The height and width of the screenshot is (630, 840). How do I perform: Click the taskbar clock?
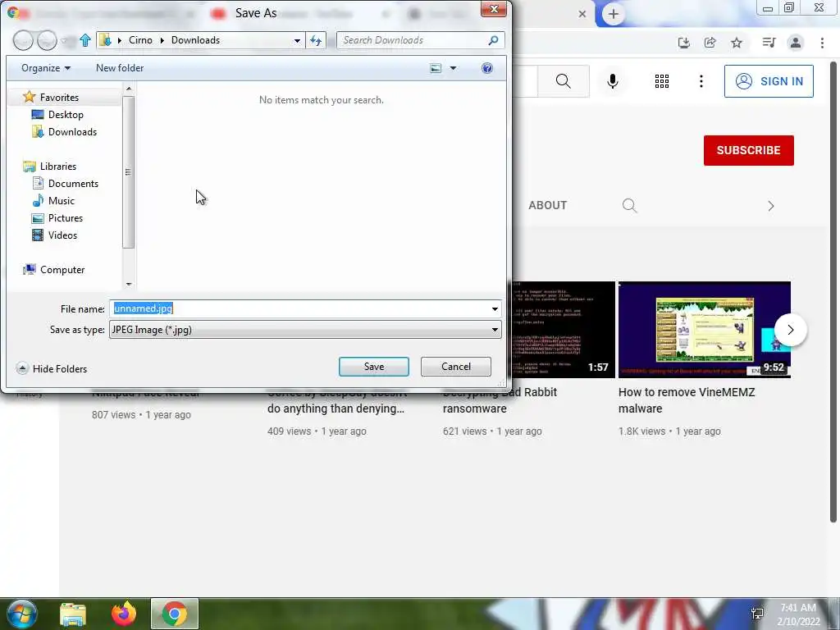[798, 614]
